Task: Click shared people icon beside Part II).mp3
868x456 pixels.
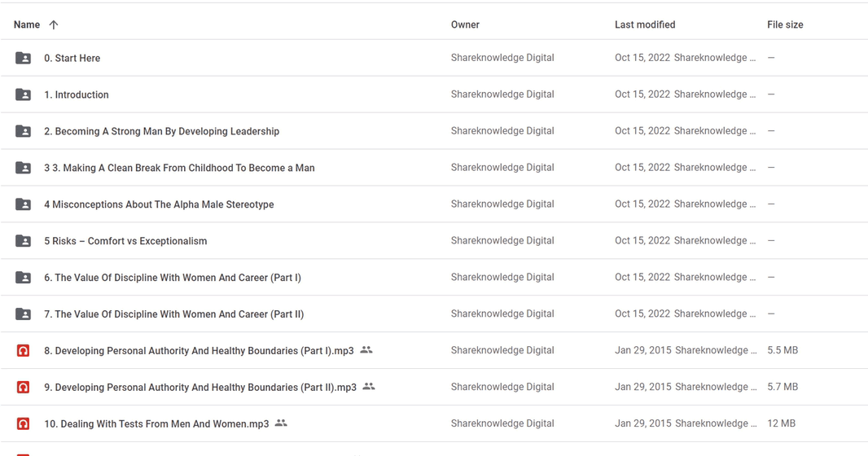Action: pyautogui.click(x=369, y=386)
